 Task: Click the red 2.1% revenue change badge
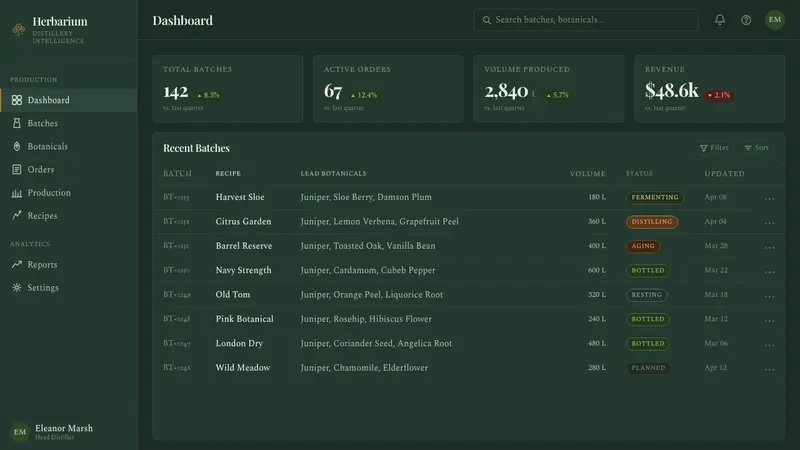[719, 95]
